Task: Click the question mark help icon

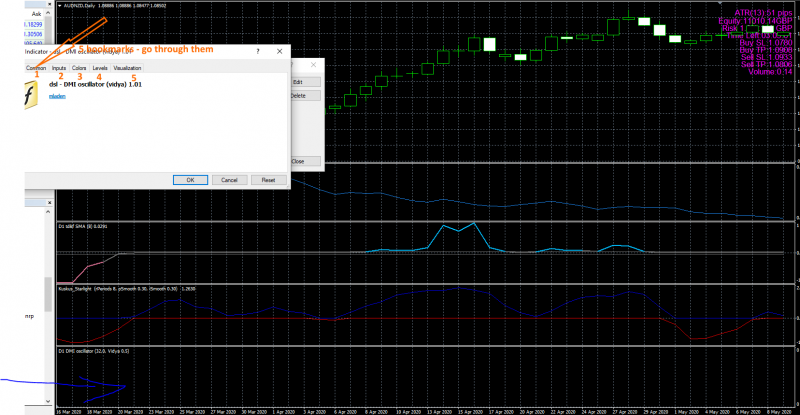Action: pos(258,51)
